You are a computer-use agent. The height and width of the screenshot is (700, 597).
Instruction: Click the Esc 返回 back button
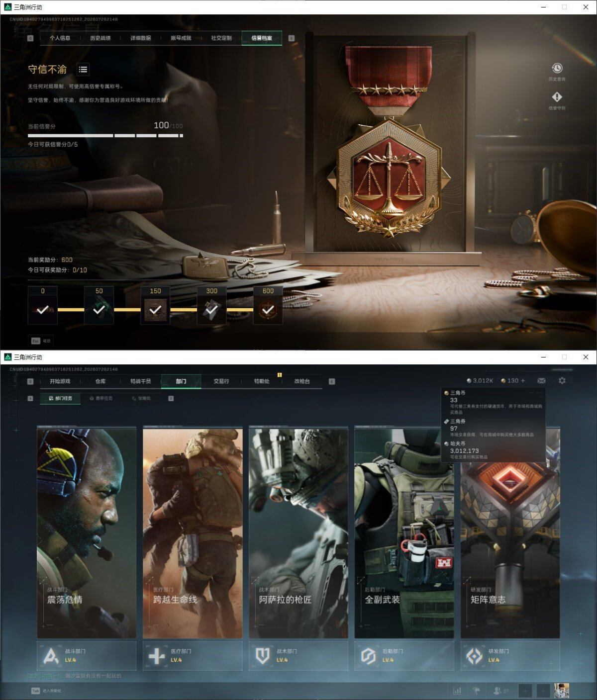coord(41,341)
